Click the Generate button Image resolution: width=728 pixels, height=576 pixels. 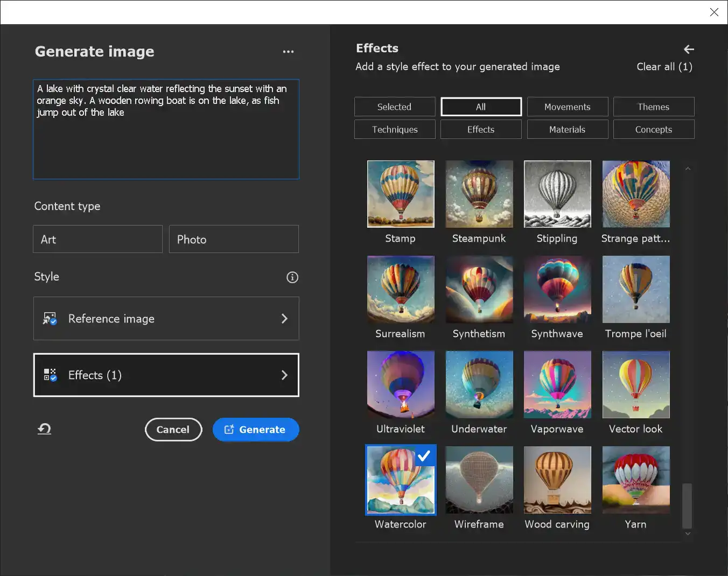(256, 430)
